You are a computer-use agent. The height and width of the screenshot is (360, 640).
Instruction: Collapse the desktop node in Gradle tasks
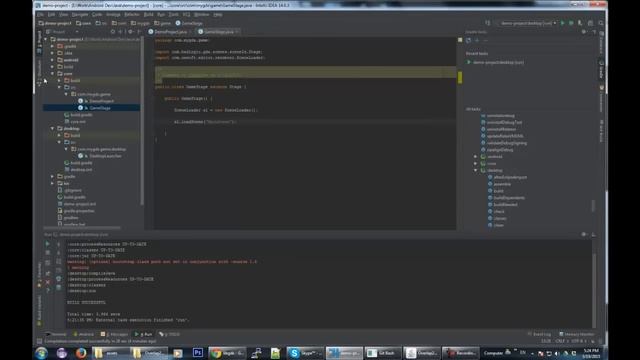pos(476,171)
